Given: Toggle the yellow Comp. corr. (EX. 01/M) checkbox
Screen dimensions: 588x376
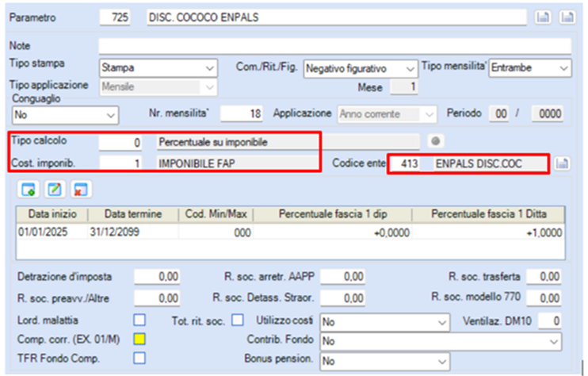Looking at the screenshot, I should click(139, 339).
